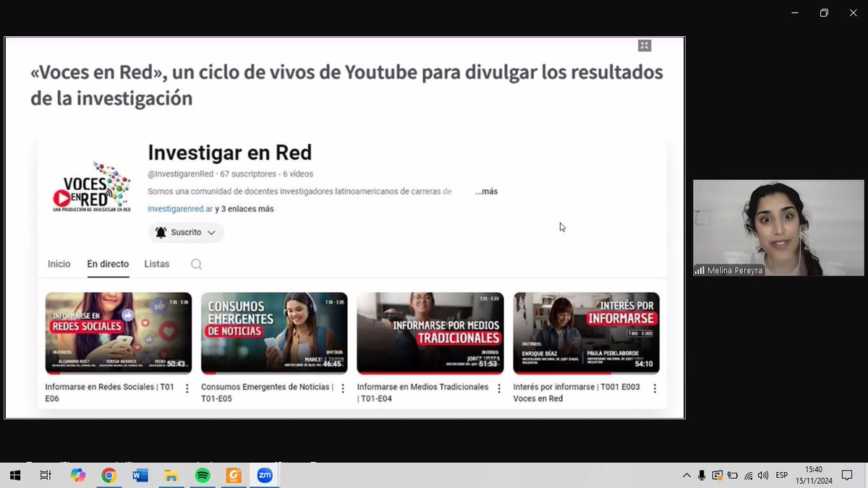Open the 'y 3 enlaces más' link
This screenshot has width=868, height=488.
tap(244, 209)
